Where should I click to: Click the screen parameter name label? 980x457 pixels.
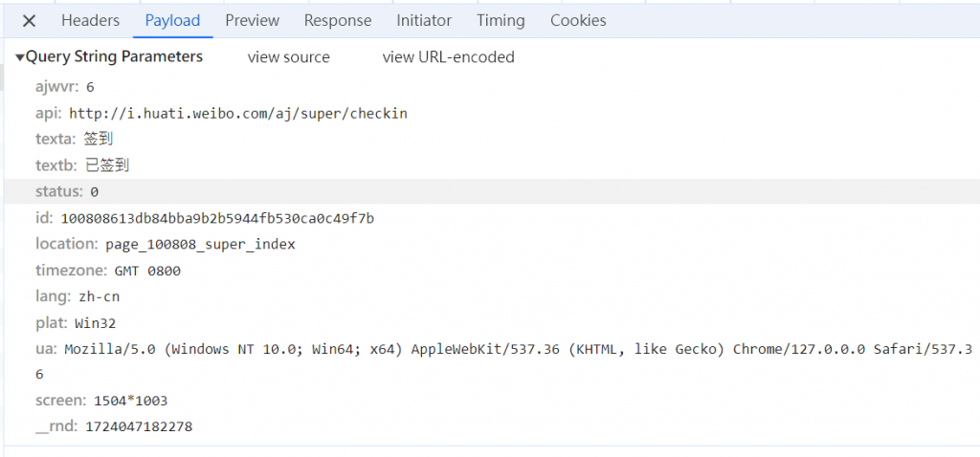[62, 401]
